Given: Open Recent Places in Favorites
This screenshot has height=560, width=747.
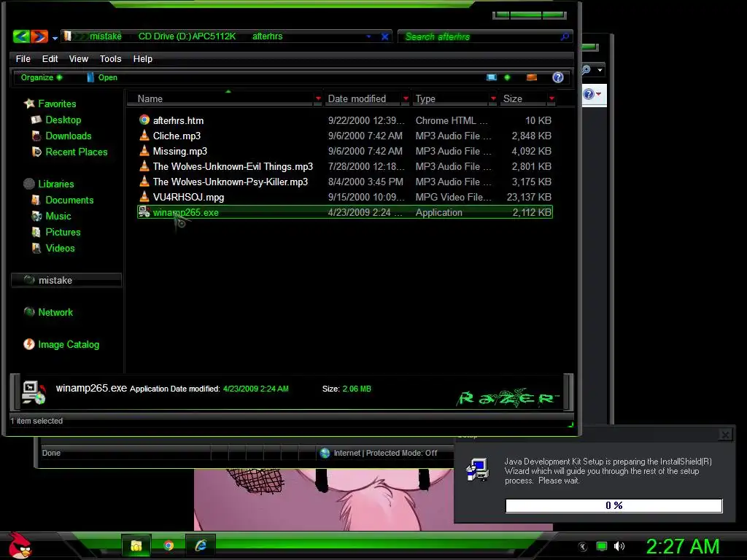Looking at the screenshot, I should (76, 152).
